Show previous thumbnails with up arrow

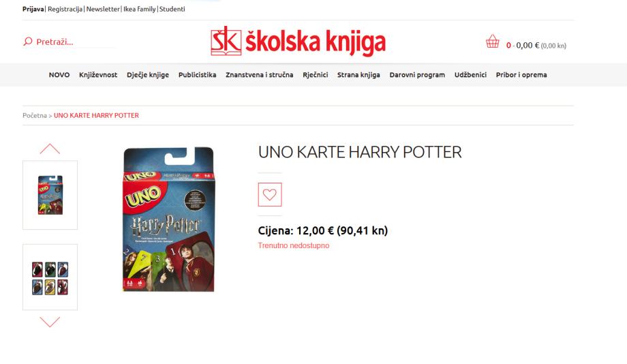(x=50, y=149)
